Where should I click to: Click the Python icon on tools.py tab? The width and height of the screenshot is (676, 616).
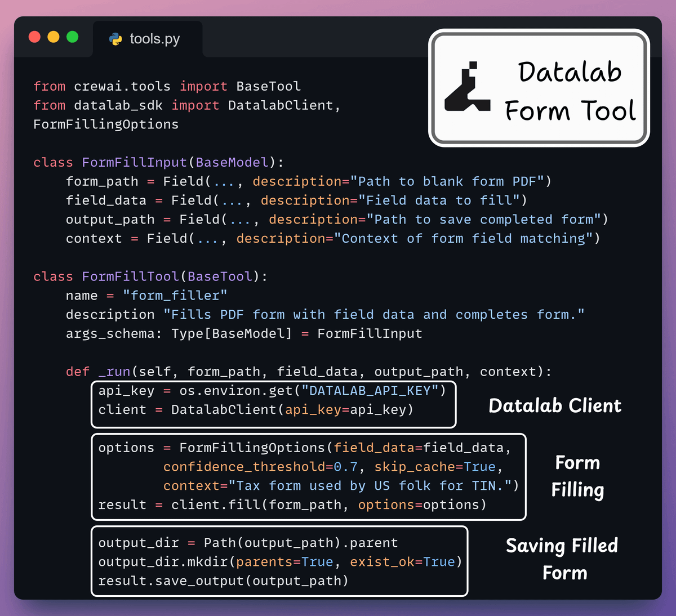115,39
